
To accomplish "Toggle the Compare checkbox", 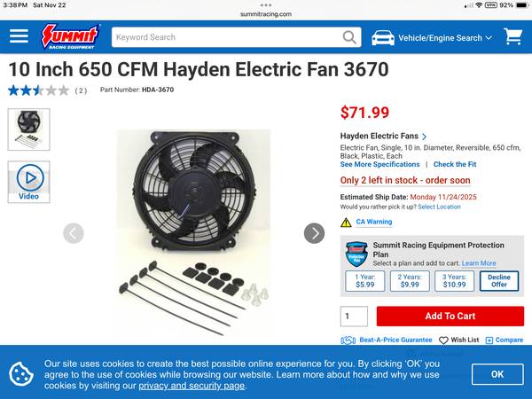I will 489,340.
